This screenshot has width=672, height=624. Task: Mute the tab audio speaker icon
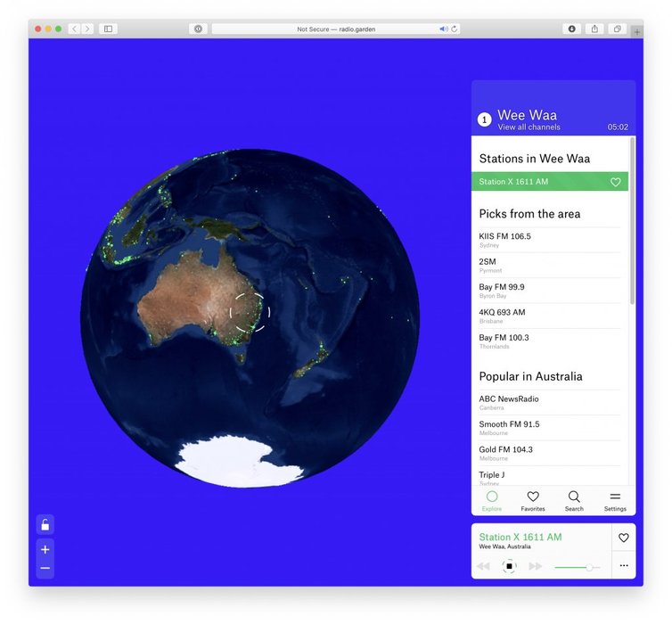tap(443, 29)
